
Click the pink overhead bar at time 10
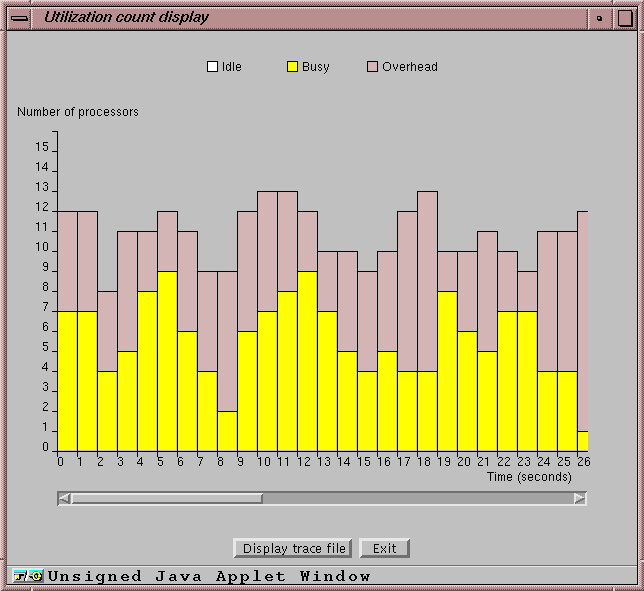click(x=267, y=251)
